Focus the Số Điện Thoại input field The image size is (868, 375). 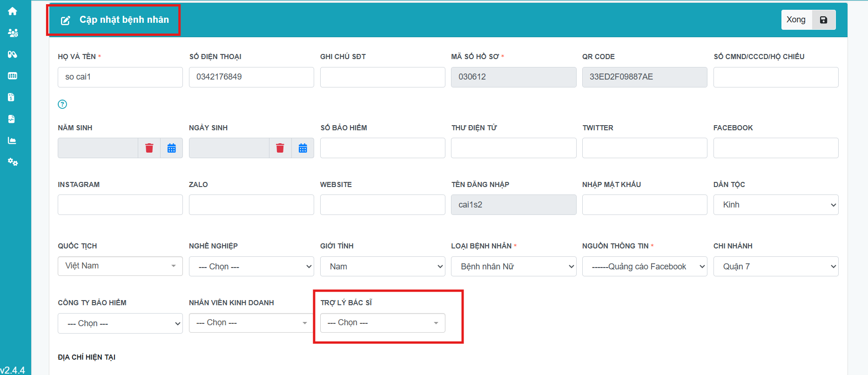[251, 77]
